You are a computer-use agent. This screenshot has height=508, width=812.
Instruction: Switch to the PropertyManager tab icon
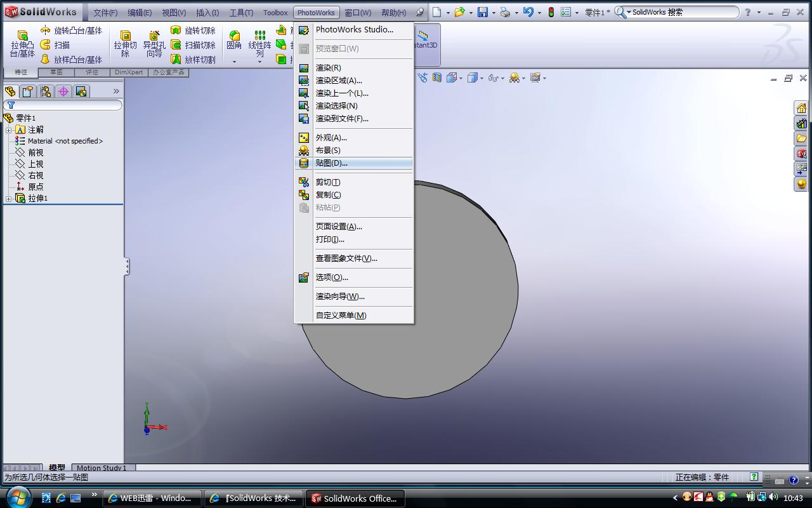tap(28, 91)
